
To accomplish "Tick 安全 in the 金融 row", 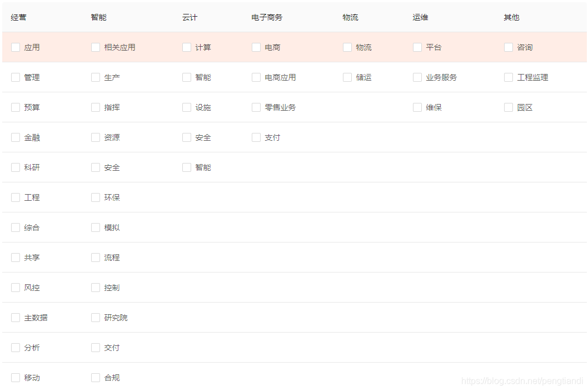I will (x=187, y=137).
